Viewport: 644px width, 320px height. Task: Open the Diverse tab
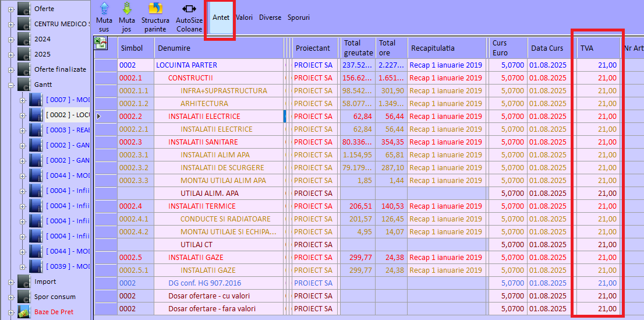[x=270, y=17]
